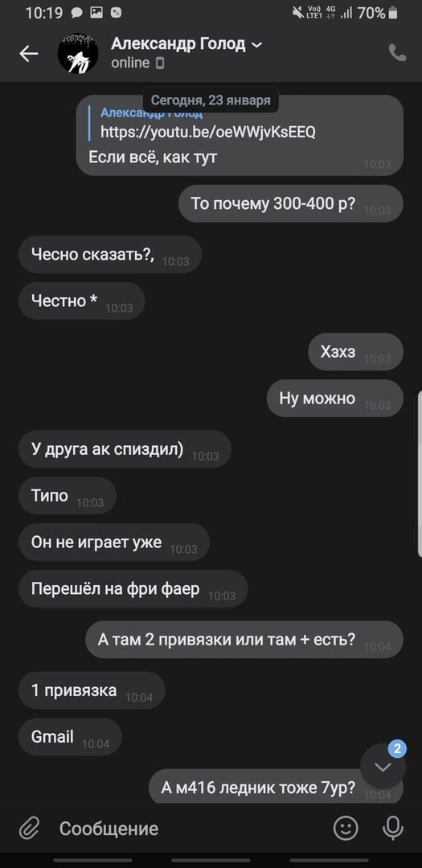
Task: Tap the quoted Александр Голод reply header
Action: point(151,113)
